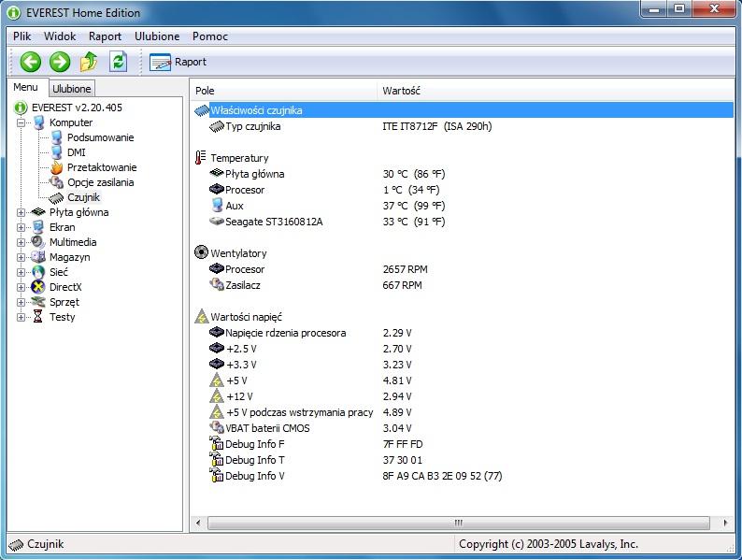The image size is (742, 560).
Task: Click the Wartości napięć warning icon
Action: point(202,316)
